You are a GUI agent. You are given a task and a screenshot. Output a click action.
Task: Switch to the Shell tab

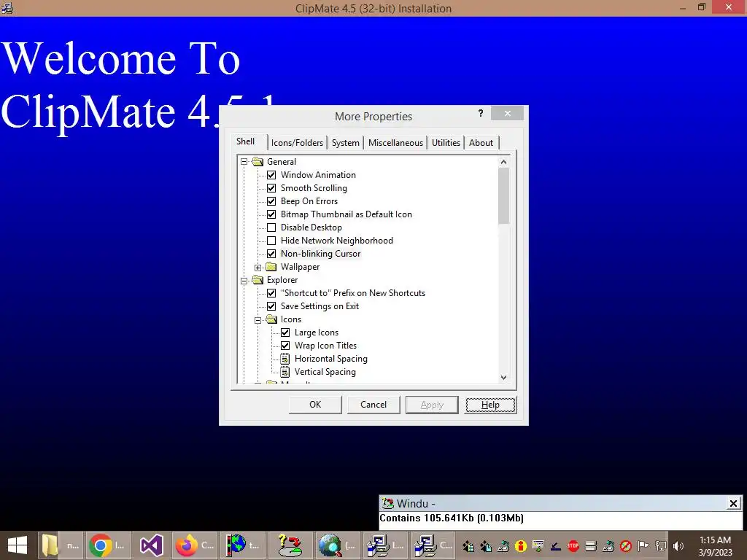coord(246,141)
